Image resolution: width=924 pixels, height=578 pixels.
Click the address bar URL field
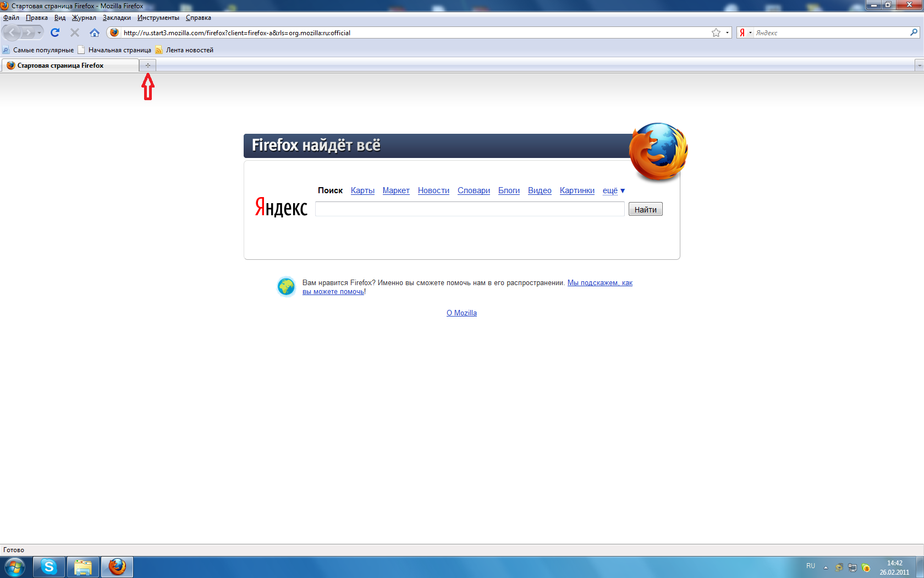pyautogui.click(x=415, y=32)
